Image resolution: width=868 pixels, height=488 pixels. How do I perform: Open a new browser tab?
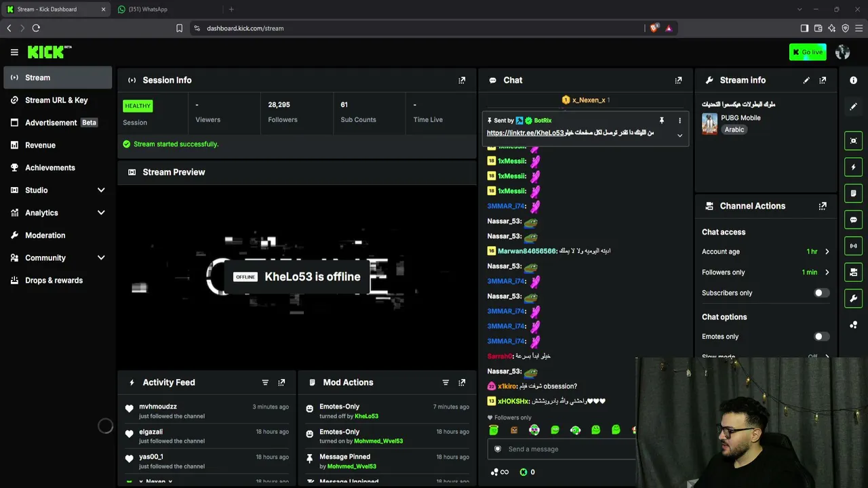[231, 9]
